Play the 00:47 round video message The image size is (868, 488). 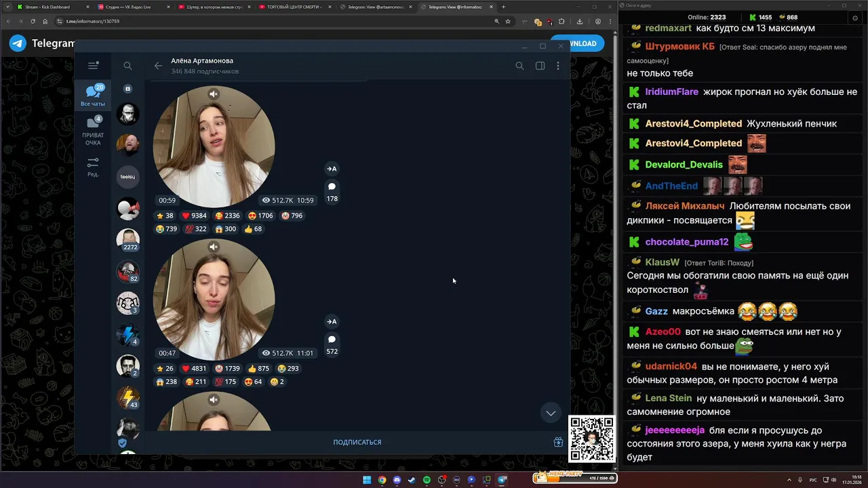tap(214, 300)
